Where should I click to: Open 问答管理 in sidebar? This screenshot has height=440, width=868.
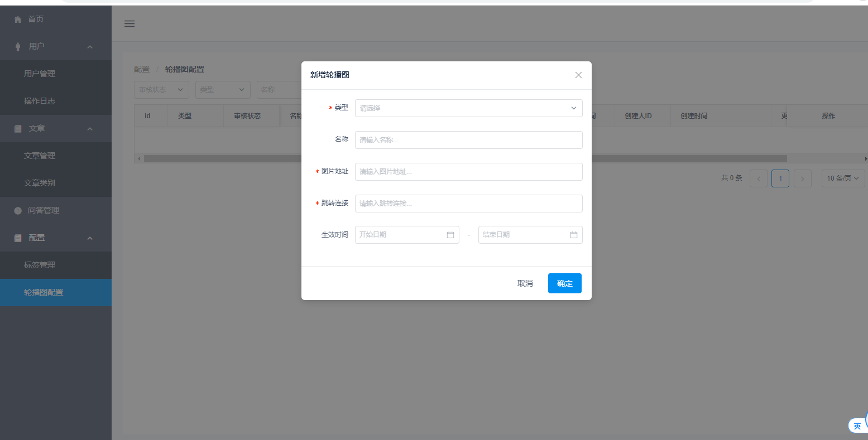pyautogui.click(x=56, y=210)
